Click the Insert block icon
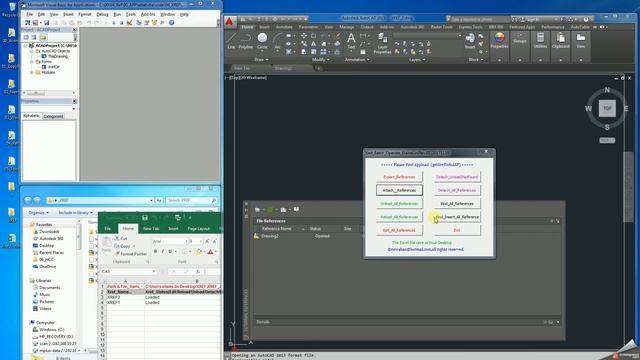This screenshot has width=640, height=360. pos(470,41)
